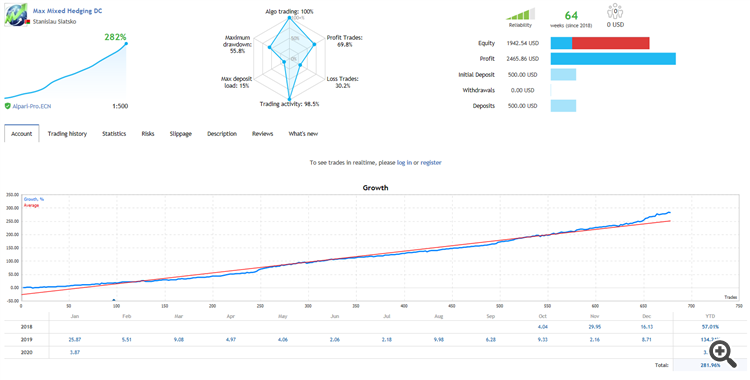Viewport: 750px width, 380px height.
Task: Click the red Average legend label
Action: click(x=32, y=205)
